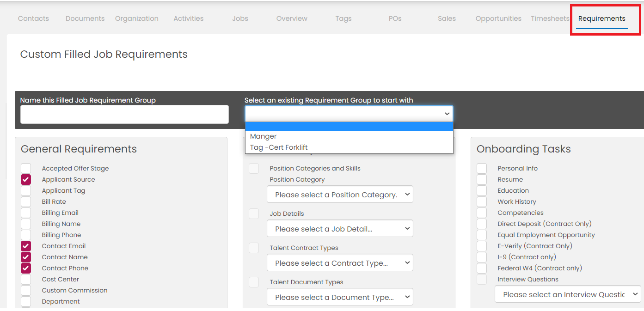
Task: Click the Filled Job Requirement Group name field
Action: [x=124, y=114]
